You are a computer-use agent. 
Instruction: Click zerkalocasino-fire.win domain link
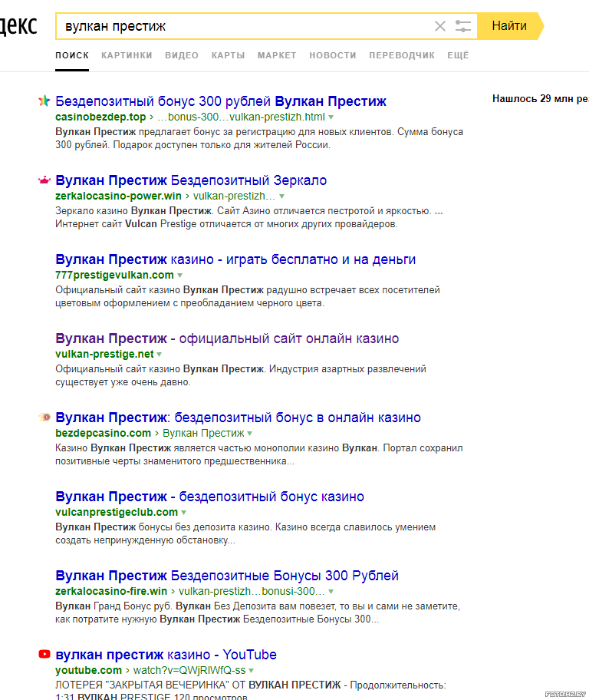111,591
